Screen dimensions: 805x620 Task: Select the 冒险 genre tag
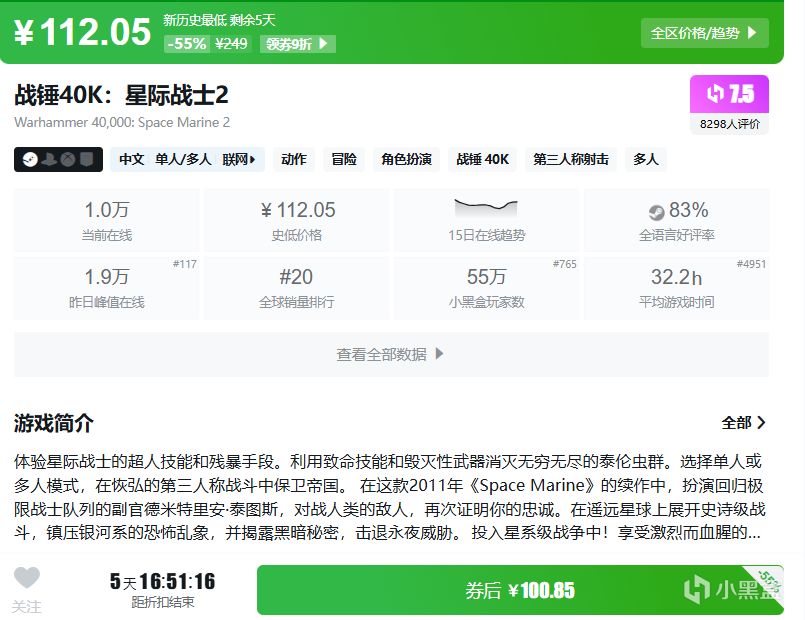coord(344,160)
